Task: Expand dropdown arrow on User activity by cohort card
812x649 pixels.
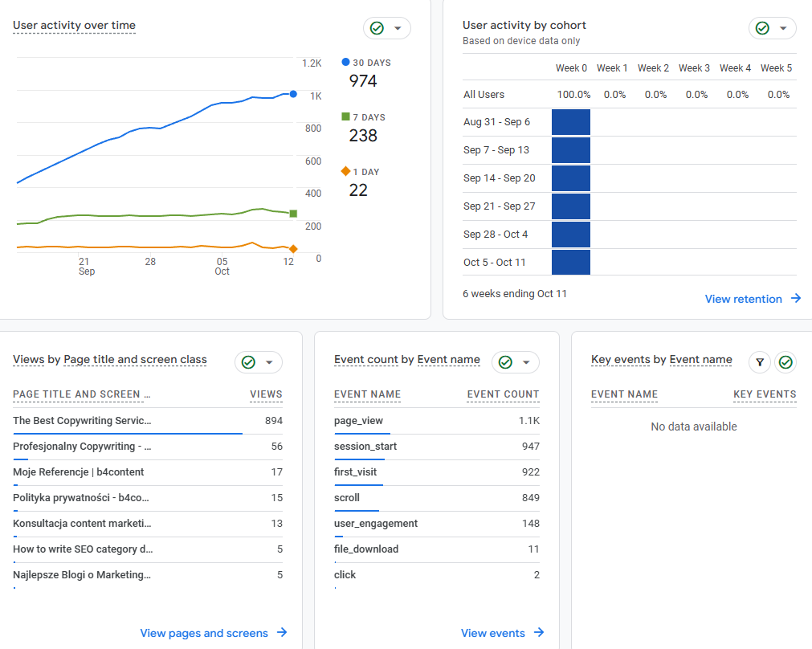Action: (x=783, y=28)
